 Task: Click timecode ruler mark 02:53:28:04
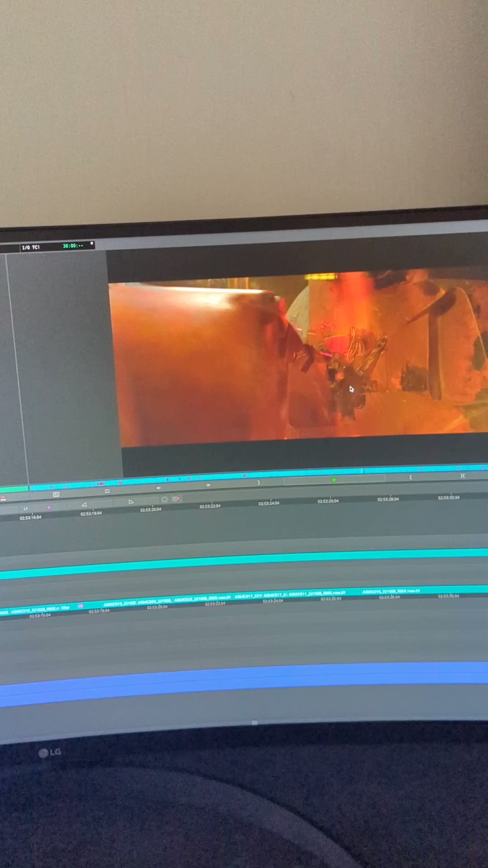point(388,499)
